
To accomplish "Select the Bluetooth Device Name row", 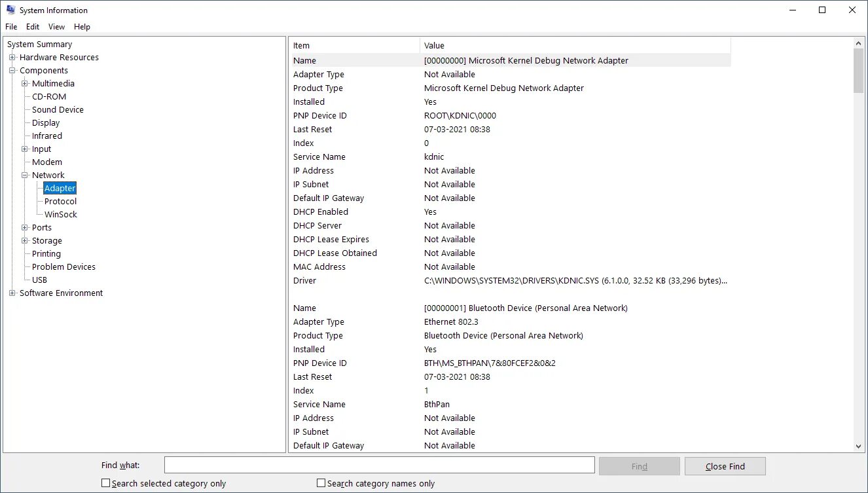I will click(510, 308).
